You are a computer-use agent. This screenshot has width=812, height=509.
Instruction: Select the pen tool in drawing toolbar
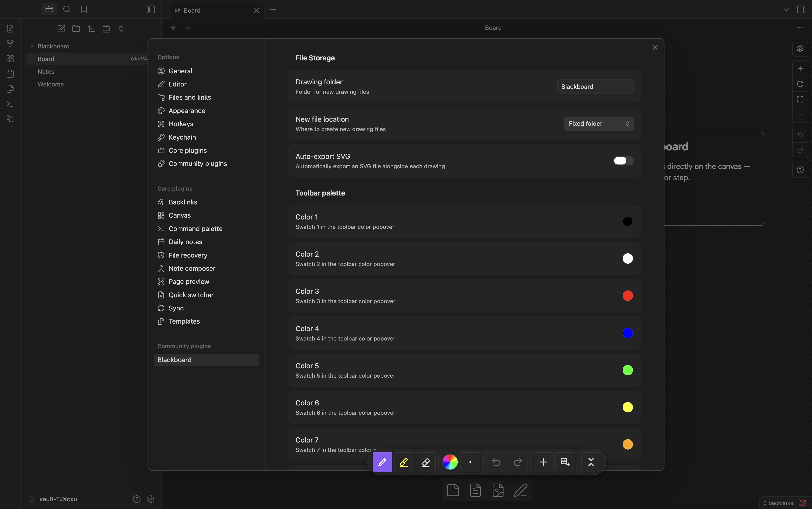pos(382,462)
